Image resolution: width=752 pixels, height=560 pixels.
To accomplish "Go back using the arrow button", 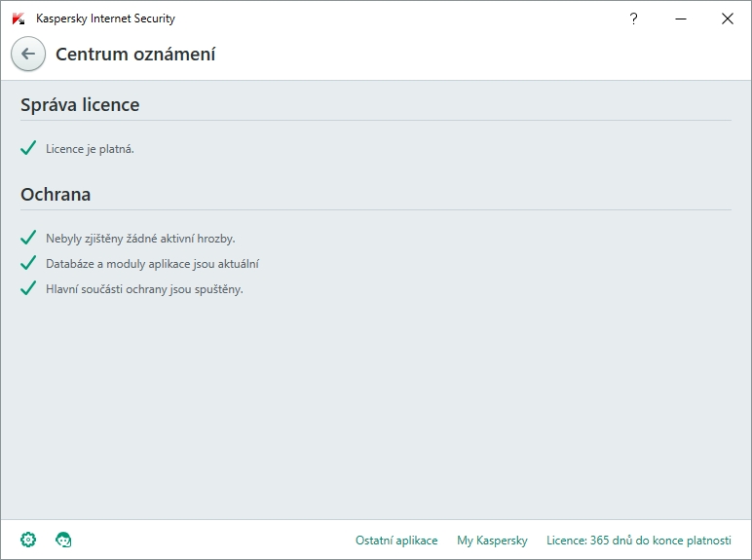I will tap(28, 55).
